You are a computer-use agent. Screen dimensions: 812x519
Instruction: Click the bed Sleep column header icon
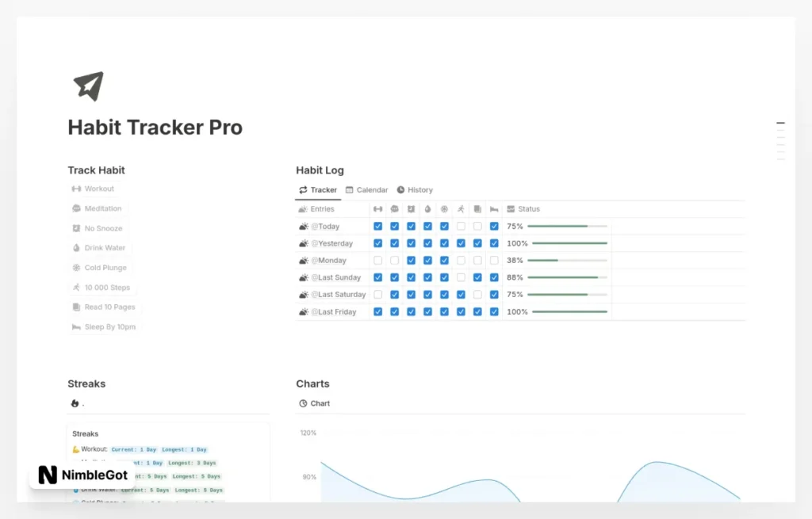(x=494, y=209)
